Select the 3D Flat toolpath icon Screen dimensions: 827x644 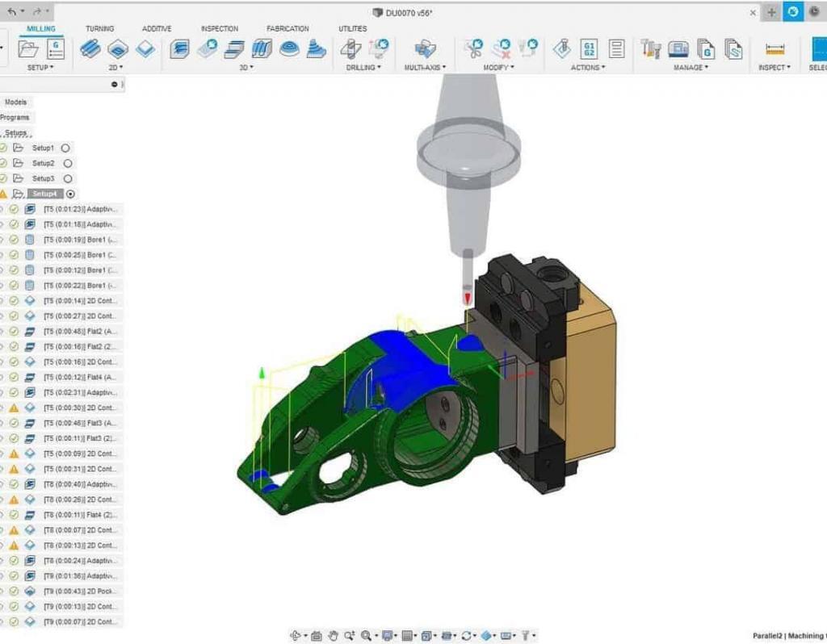click(x=234, y=49)
